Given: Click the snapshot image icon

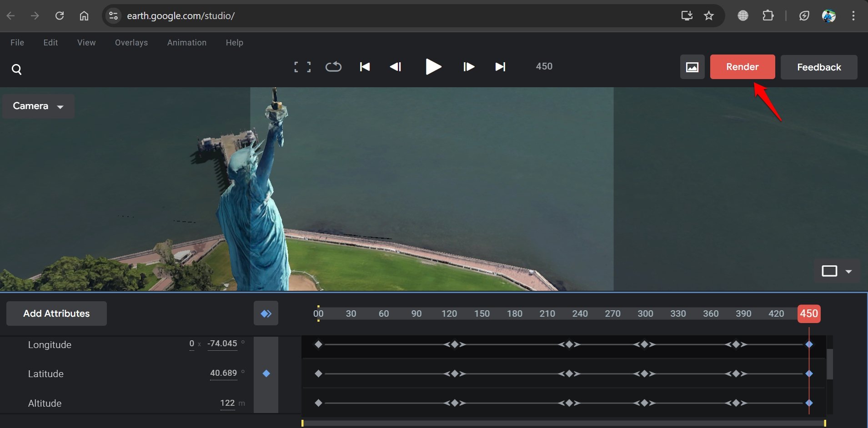Looking at the screenshot, I should (x=692, y=67).
